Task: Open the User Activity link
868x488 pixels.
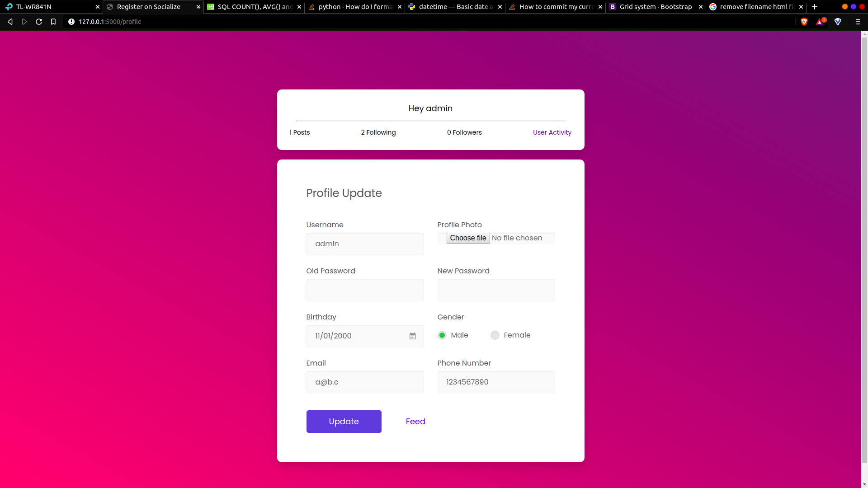Action: tap(552, 132)
